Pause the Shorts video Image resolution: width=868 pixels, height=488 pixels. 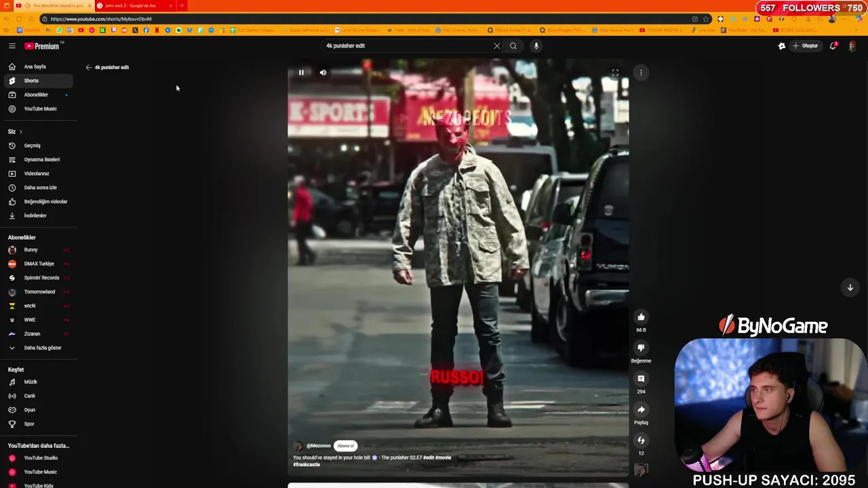301,73
